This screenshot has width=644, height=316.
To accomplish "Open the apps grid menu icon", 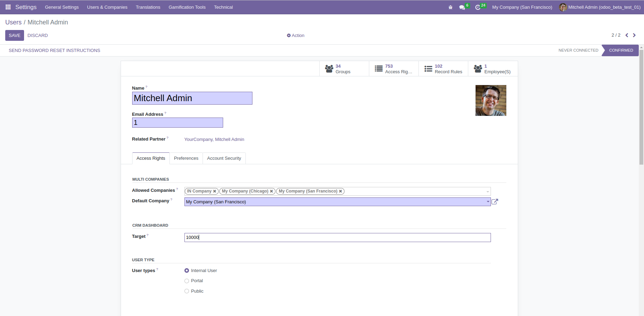I will [8, 7].
